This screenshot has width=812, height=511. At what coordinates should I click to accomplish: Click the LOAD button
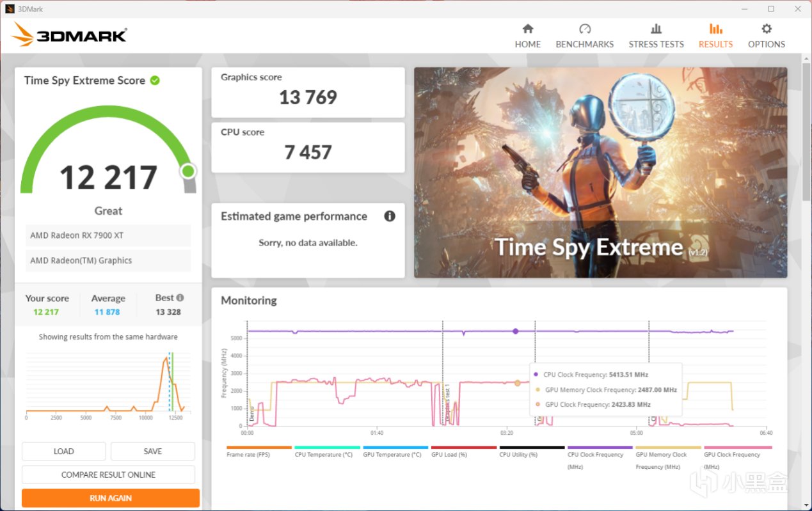coord(63,451)
